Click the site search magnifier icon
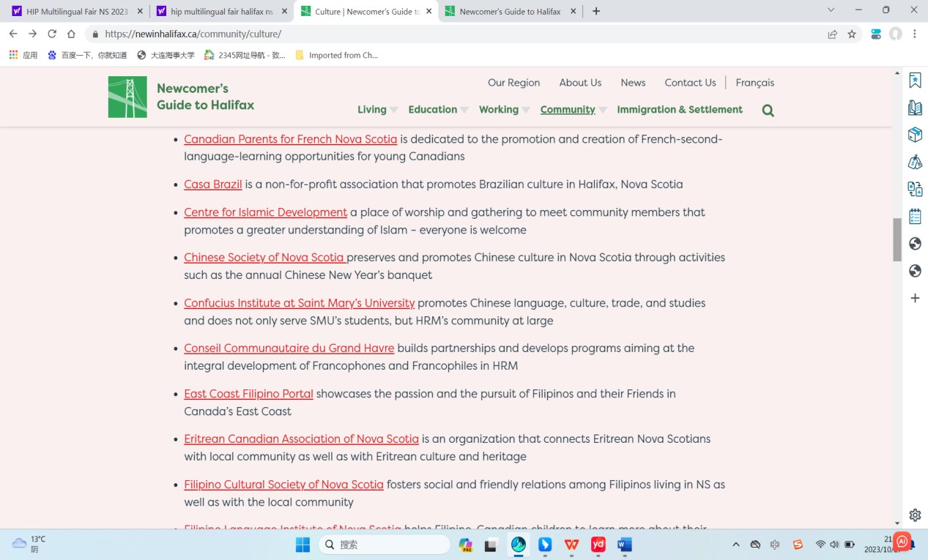This screenshot has height=560, width=928. pos(768,111)
